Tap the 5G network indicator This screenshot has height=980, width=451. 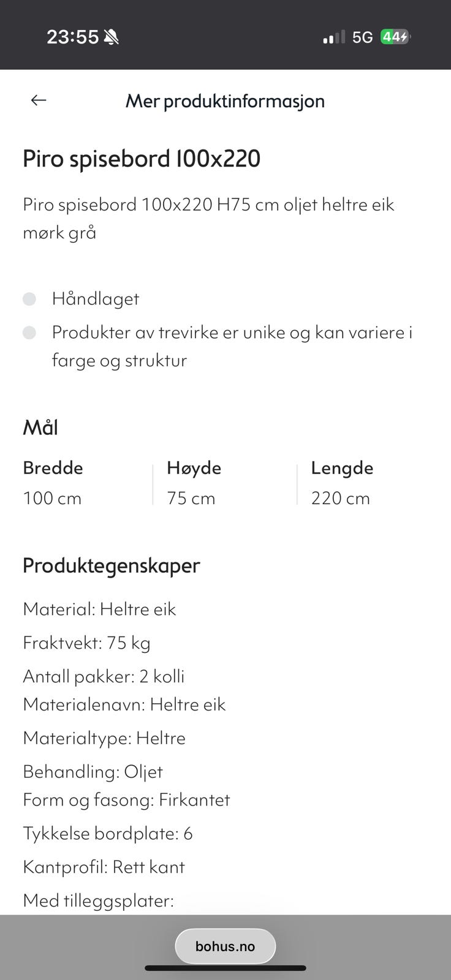tap(360, 37)
